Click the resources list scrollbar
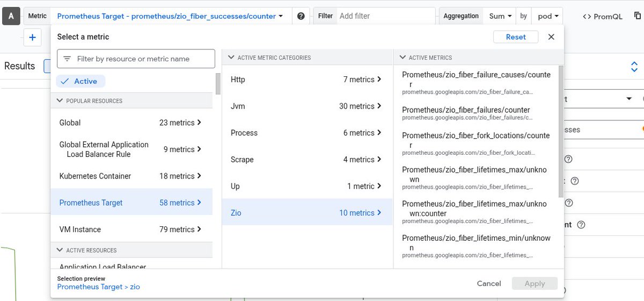Image resolution: width=644 pixels, height=301 pixels. 217,83
